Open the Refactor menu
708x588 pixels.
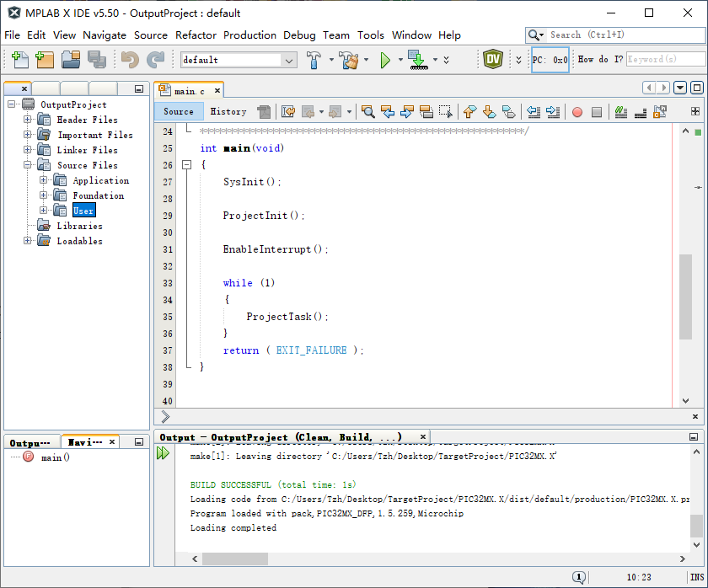click(196, 35)
